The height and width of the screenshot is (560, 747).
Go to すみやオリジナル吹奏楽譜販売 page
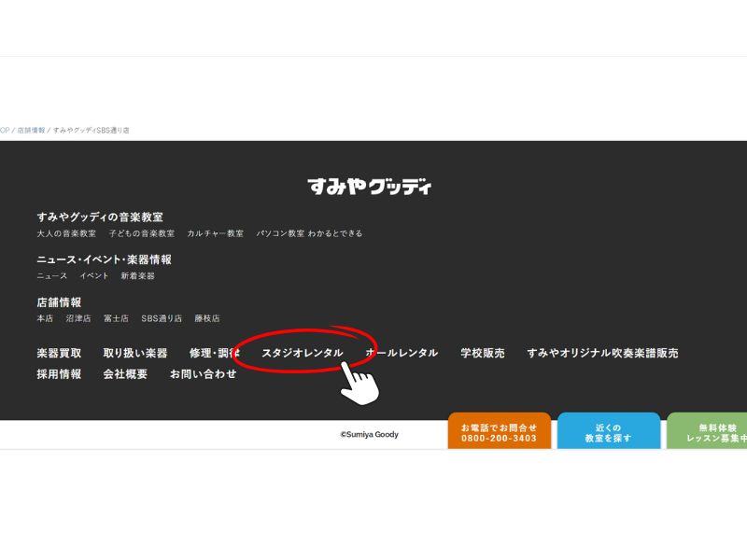click(602, 353)
